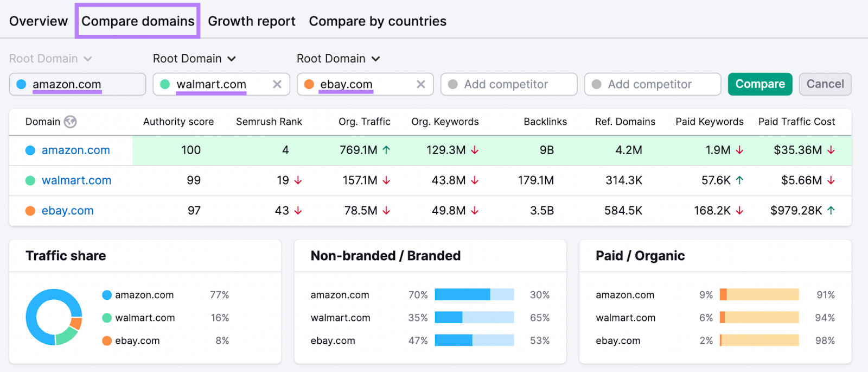Screen dimensions: 868x372
Task: Expand Root Domain dropdown above ebay.com
Action: [x=338, y=59]
